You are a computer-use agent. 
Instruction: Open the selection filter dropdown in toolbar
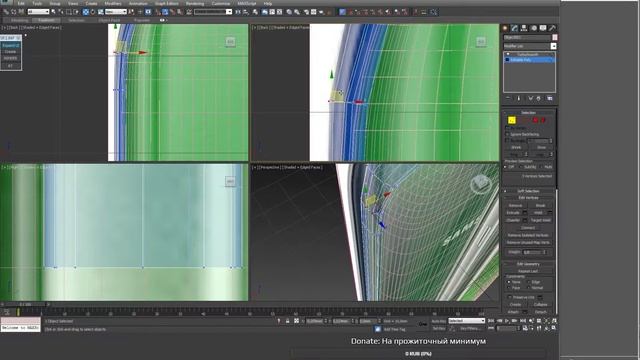click(38, 12)
